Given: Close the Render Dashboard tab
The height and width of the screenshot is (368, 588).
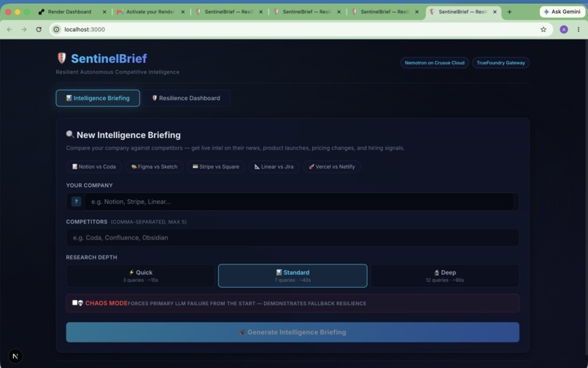Looking at the screenshot, I should 104,12.
